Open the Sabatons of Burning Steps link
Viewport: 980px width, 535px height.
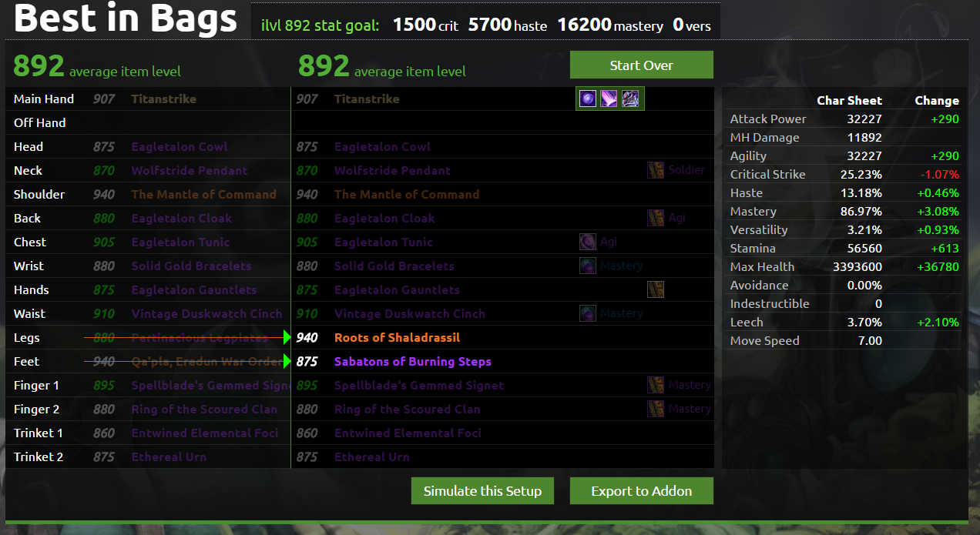point(413,361)
